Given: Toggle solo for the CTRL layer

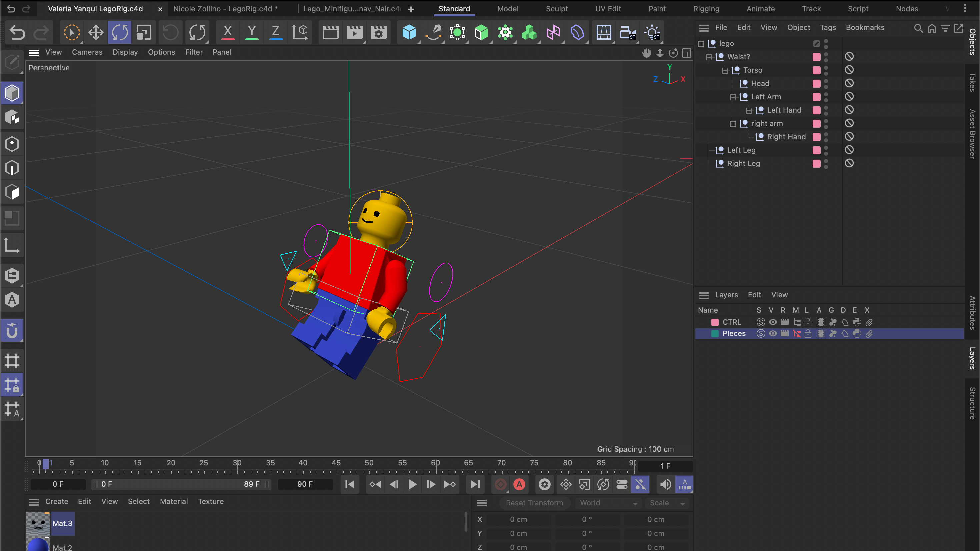Looking at the screenshot, I should pos(760,322).
